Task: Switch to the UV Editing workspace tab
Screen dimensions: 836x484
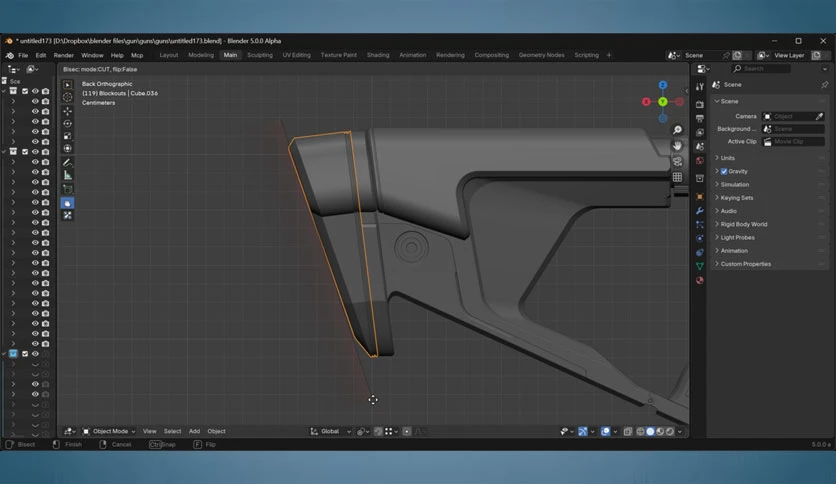Action: pyautogui.click(x=296, y=55)
